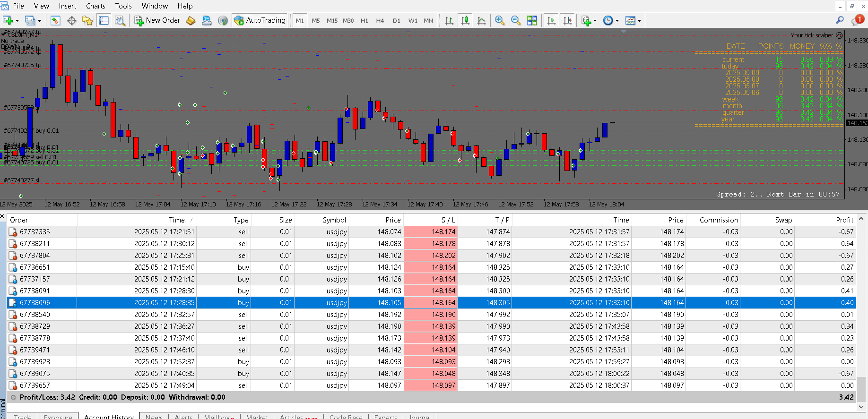Open the Market Watch window icon
The height and width of the screenshot is (419, 868).
click(x=55, y=20)
